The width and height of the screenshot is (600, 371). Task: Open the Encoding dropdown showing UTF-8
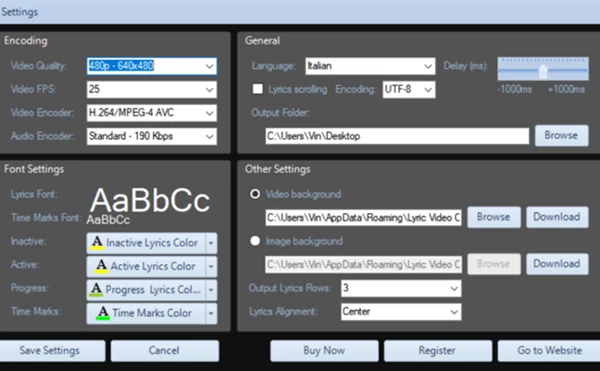[409, 89]
